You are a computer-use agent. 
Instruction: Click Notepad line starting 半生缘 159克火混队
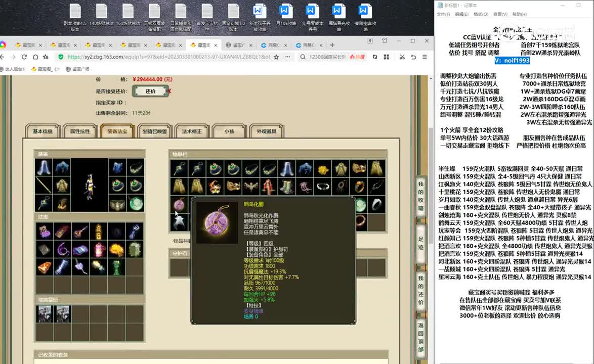pos(511,169)
